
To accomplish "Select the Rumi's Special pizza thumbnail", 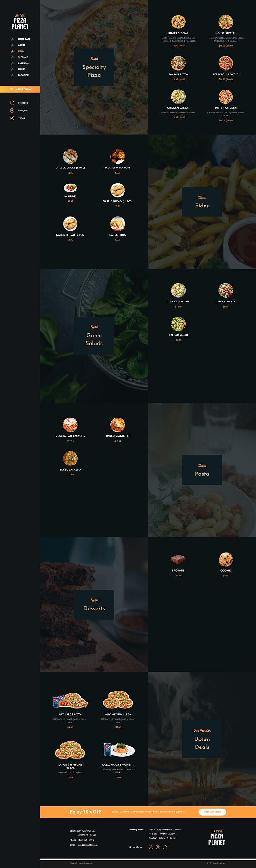I will [178, 22].
